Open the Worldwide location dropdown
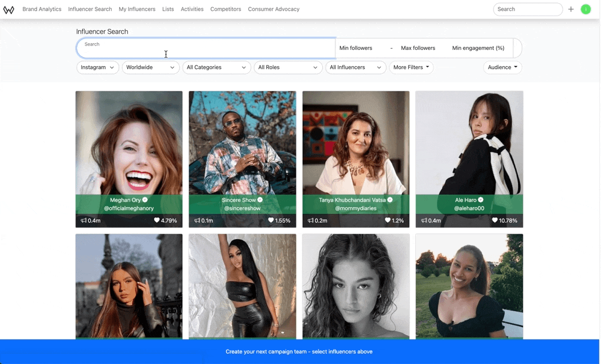 click(150, 67)
